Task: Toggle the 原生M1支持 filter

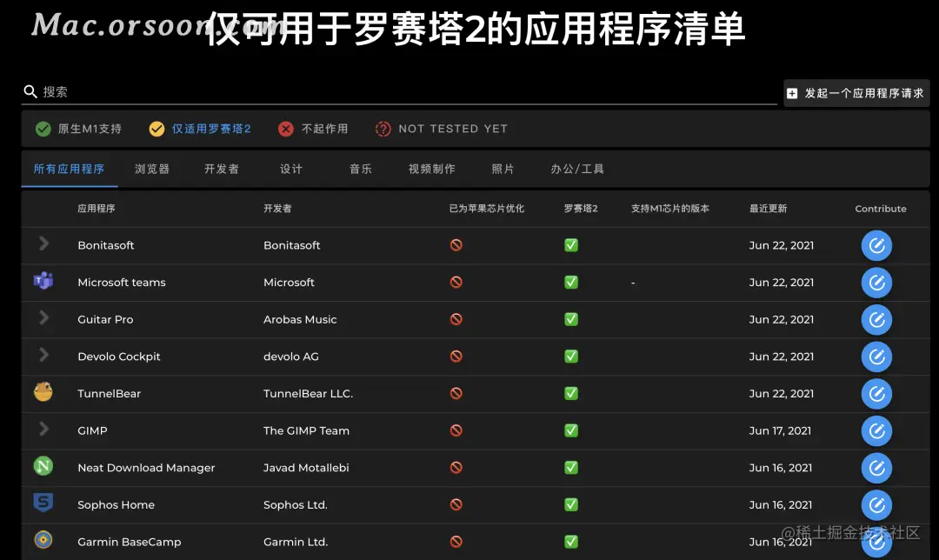Action: (78, 129)
